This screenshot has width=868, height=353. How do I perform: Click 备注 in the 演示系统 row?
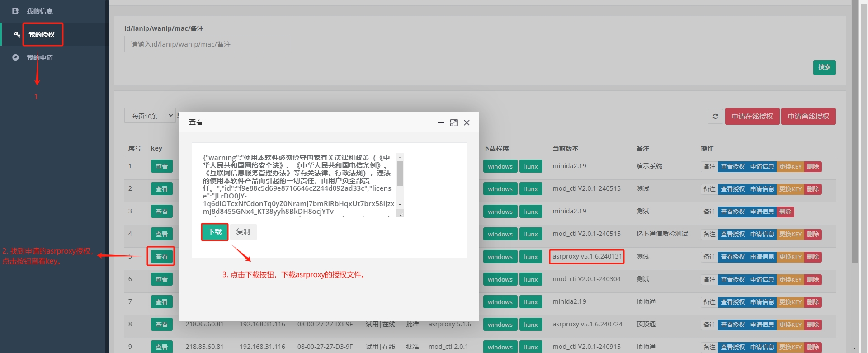pyautogui.click(x=709, y=166)
